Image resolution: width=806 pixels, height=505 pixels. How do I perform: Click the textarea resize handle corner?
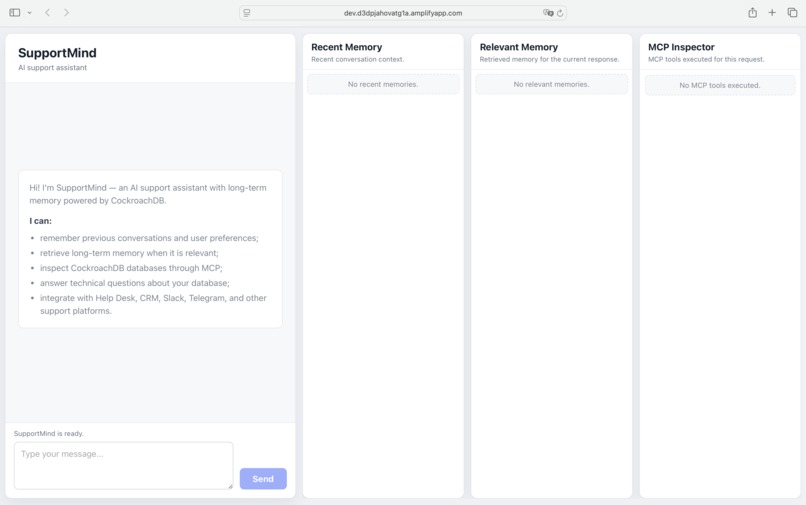230,486
